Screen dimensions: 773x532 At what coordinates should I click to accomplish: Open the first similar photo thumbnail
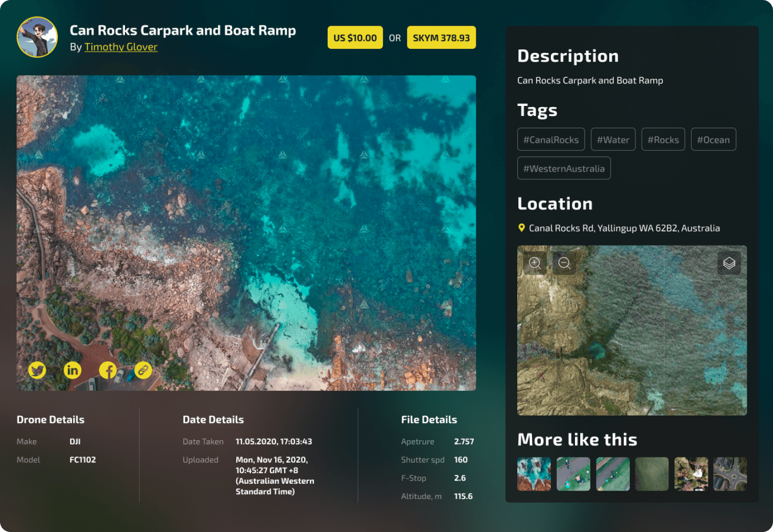[534, 474]
